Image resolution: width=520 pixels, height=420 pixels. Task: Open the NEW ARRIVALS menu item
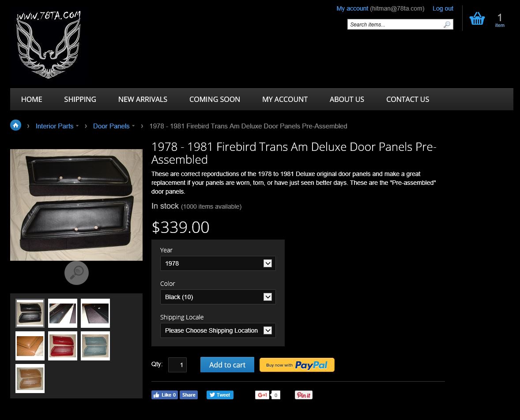click(x=143, y=99)
